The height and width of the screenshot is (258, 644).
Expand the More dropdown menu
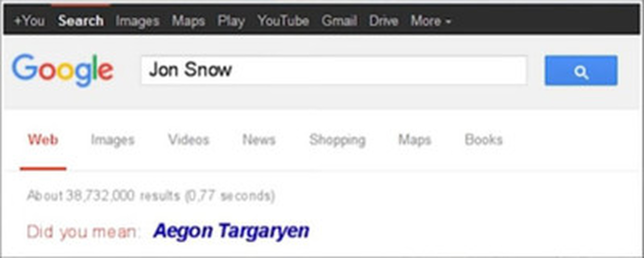point(431,21)
